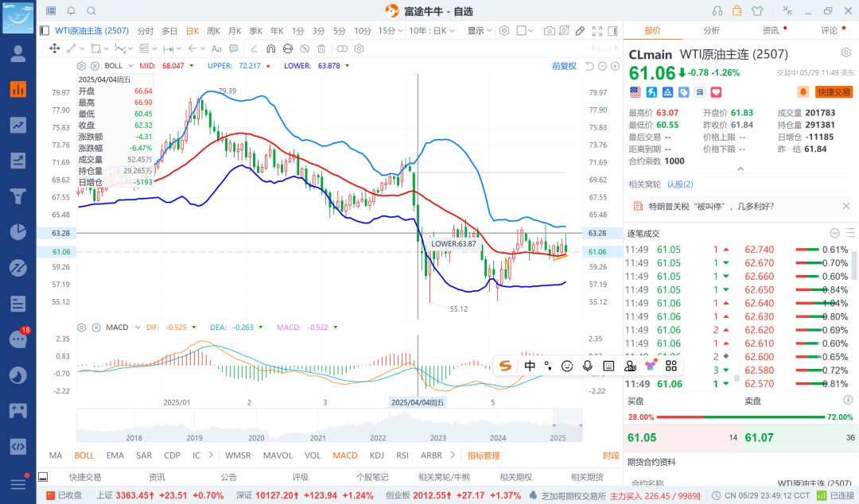Open the line-trend markets icon in sidebar
This screenshot has height=504, width=859.
[18, 125]
